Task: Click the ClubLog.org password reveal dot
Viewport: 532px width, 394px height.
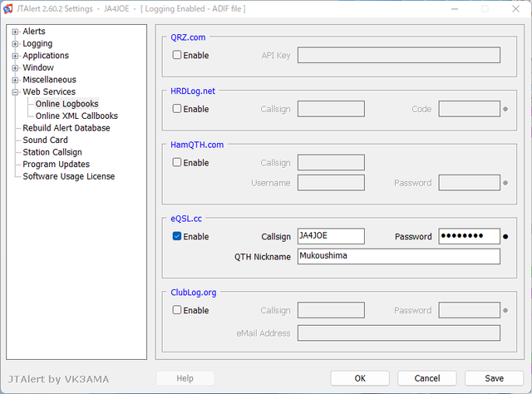Action: click(505, 310)
